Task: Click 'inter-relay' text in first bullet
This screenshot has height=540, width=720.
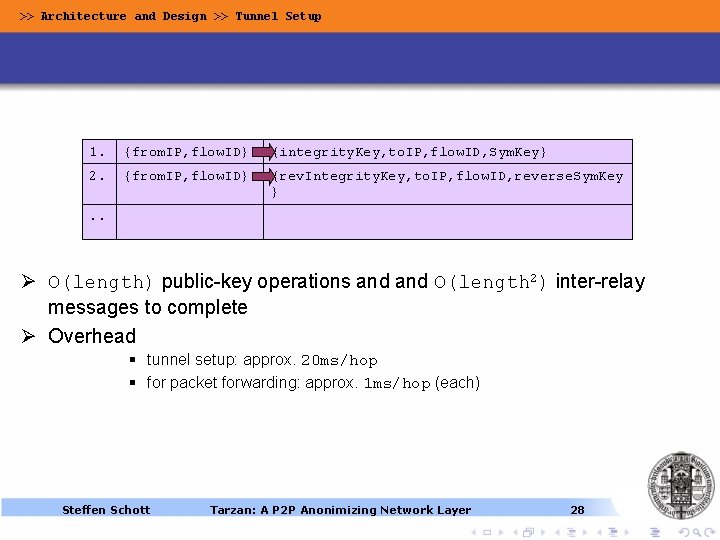Action: coord(600,281)
